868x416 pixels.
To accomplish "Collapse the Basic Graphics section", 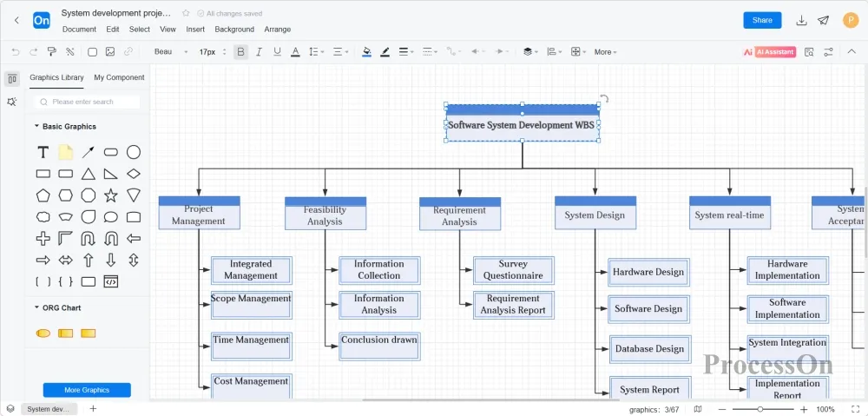I will tap(36, 127).
